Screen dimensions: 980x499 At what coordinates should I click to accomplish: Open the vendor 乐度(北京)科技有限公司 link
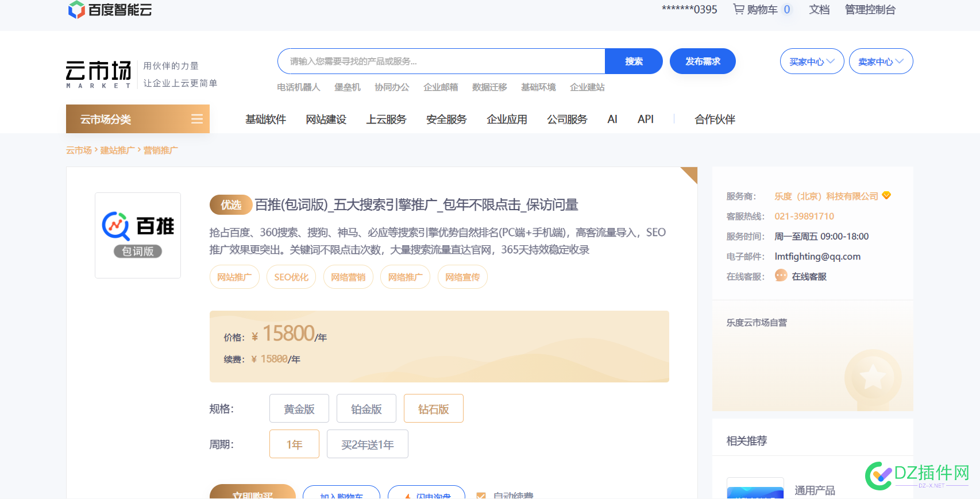coord(826,196)
